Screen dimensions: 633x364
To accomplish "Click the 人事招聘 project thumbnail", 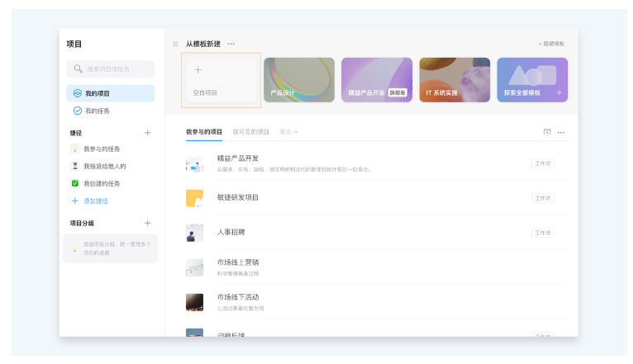I will pos(194,233).
